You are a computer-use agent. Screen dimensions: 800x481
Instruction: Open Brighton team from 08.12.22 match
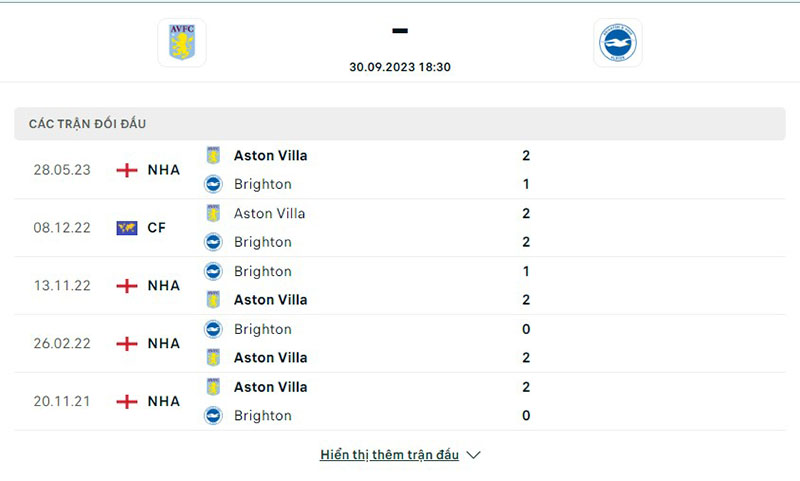262,242
